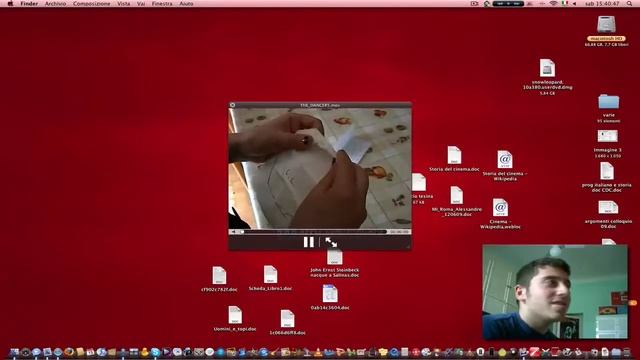This screenshot has width=640, height=360.
Task: Close the THE_DANCERS player window
Action: (x=233, y=105)
